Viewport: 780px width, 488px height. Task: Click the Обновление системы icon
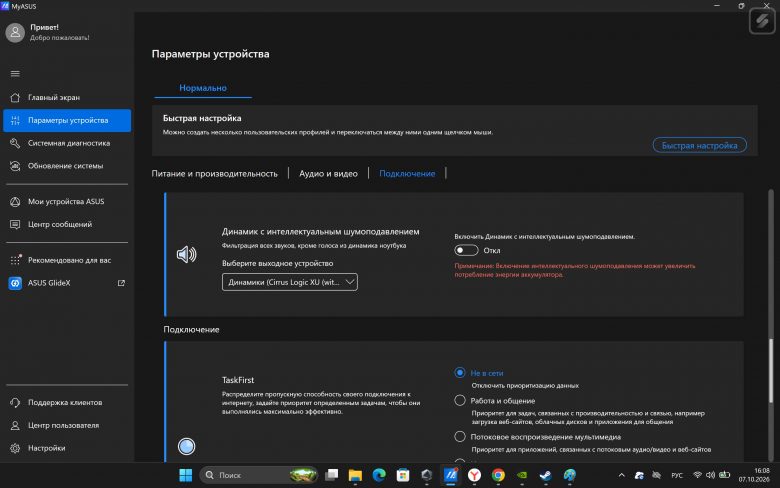point(15,166)
